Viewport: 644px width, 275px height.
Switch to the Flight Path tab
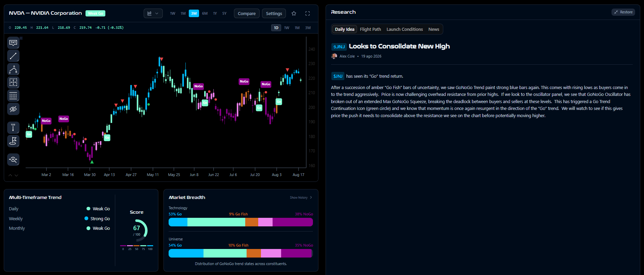(x=370, y=29)
